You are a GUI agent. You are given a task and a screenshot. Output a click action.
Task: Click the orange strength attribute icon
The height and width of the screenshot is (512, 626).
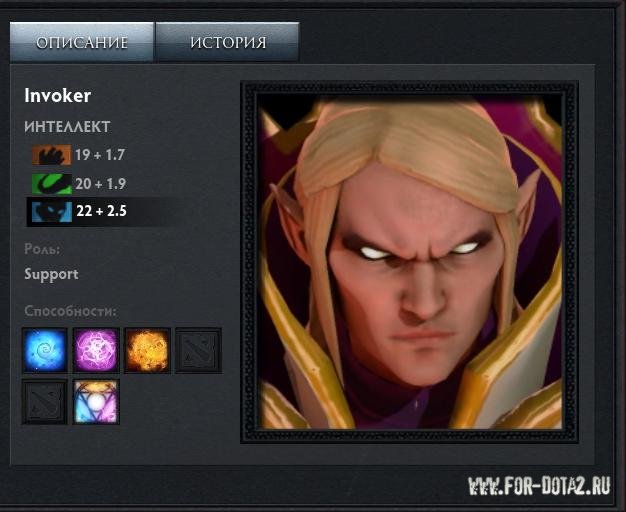point(52,155)
